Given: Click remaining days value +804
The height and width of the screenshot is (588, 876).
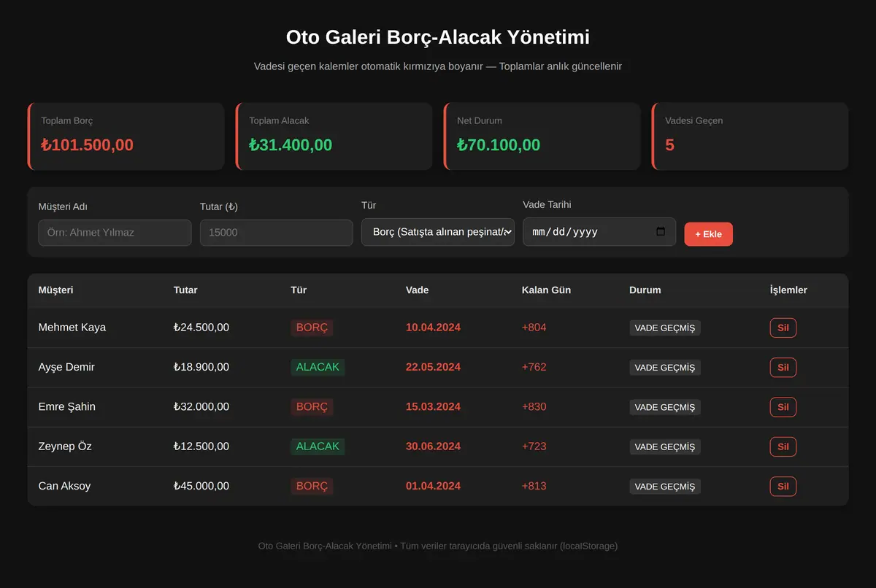Looking at the screenshot, I should pyautogui.click(x=534, y=328).
